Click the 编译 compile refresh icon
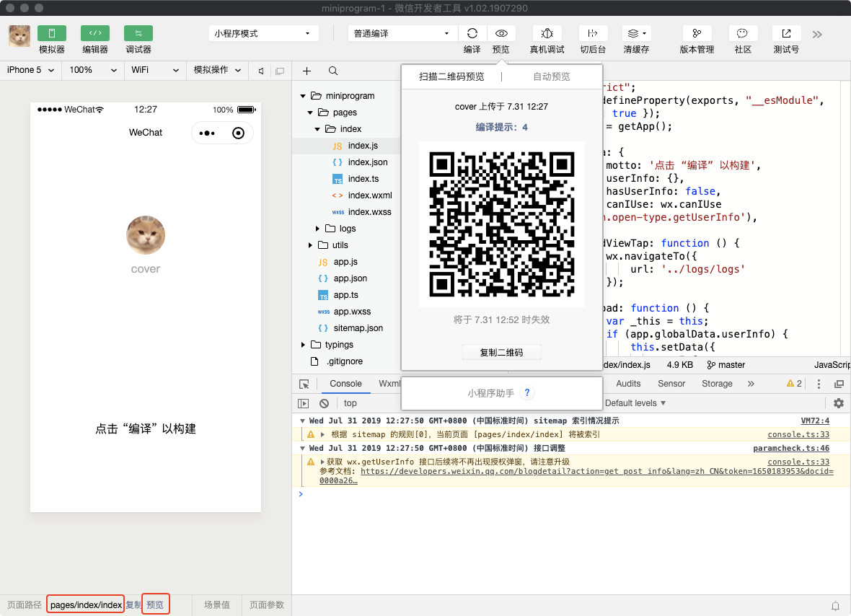Viewport: 851px width, 616px height. coord(472,34)
